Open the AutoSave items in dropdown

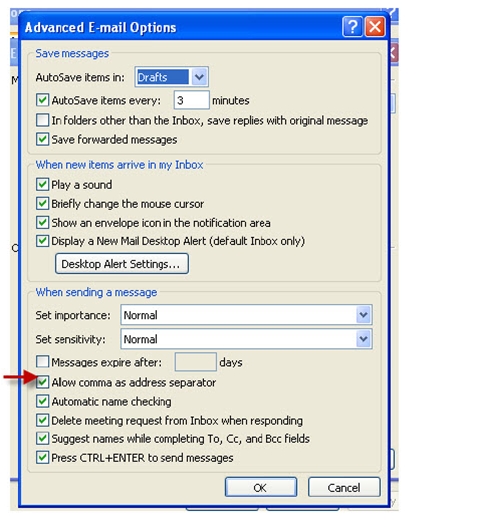[x=199, y=77]
